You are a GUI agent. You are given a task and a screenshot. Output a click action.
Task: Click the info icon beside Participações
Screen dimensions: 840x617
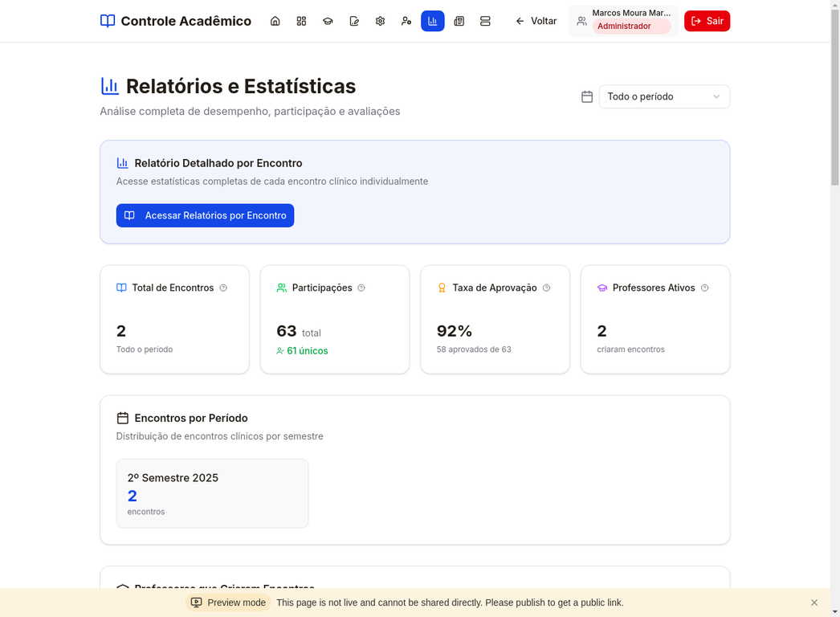pos(361,288)
